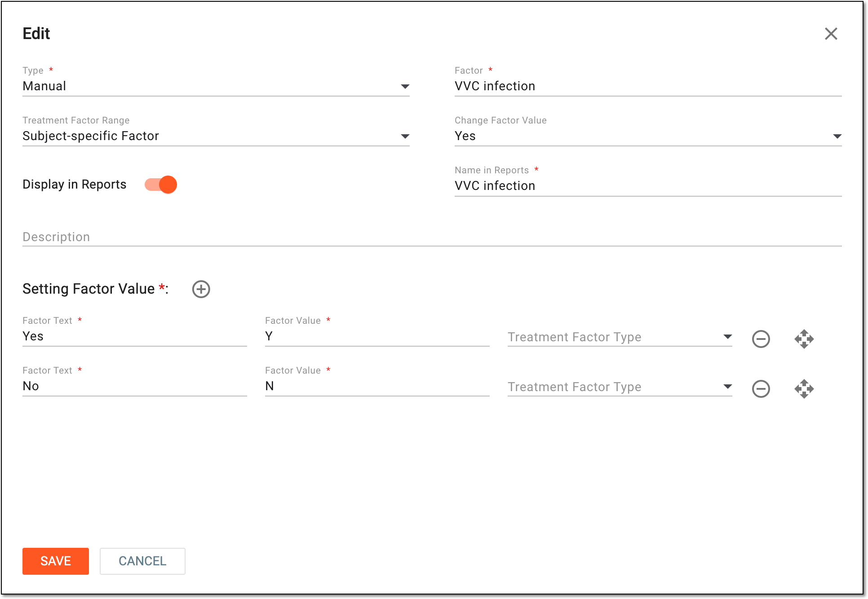
Task: Open the Type dropdown showing Manual
Action: coord(216,86)
